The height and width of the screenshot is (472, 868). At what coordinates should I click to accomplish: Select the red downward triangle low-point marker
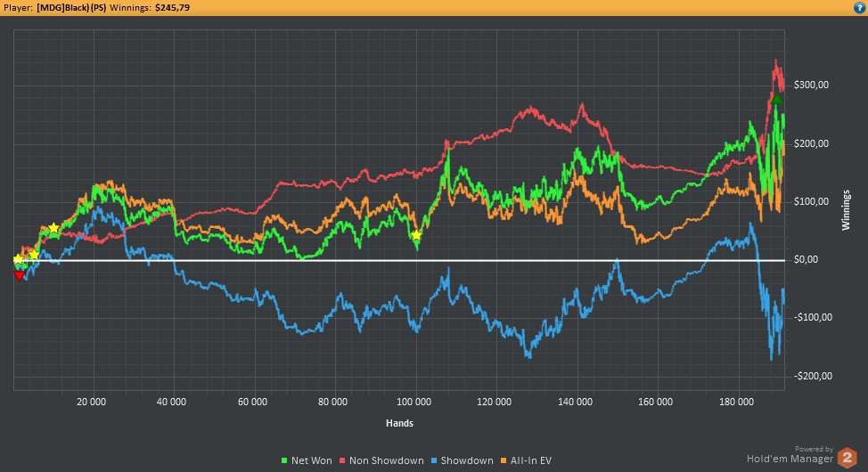pos(20,275)
